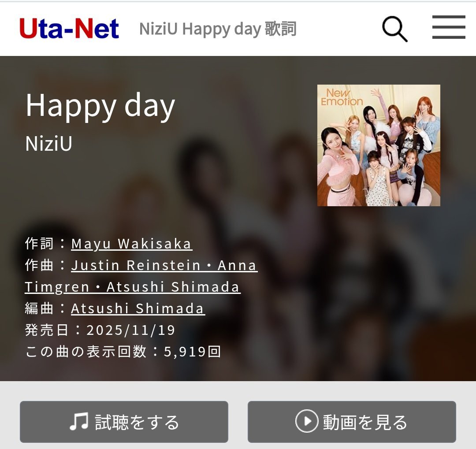Open the New Emotion album cover
This screenshot has width=476, height=449.
tap(379, 145)
